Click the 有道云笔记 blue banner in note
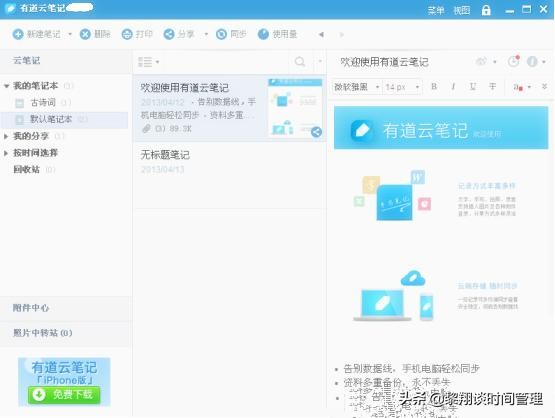Image resolution: width=555 pixels, height=418 pixels. coord(441,128)
